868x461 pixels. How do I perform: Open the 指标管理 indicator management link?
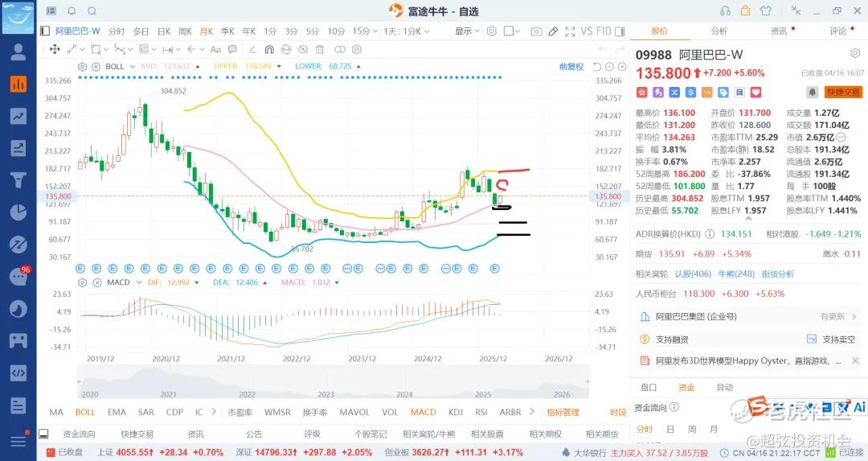coord(563,412)
